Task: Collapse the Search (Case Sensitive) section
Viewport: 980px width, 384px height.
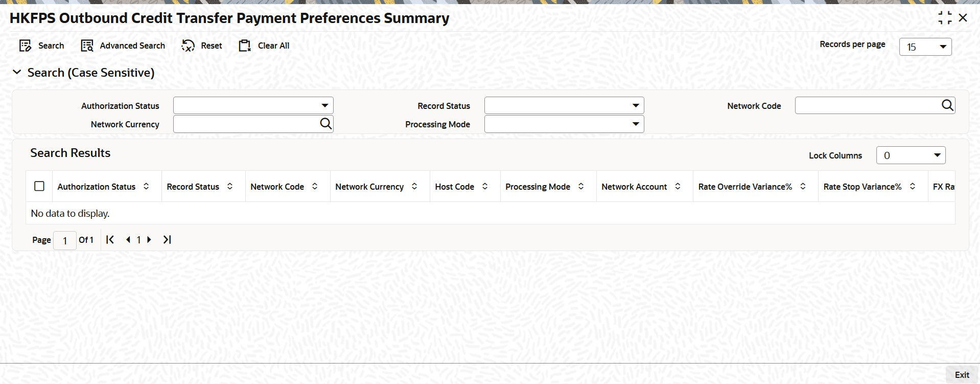Action: [x=17, y=73]
